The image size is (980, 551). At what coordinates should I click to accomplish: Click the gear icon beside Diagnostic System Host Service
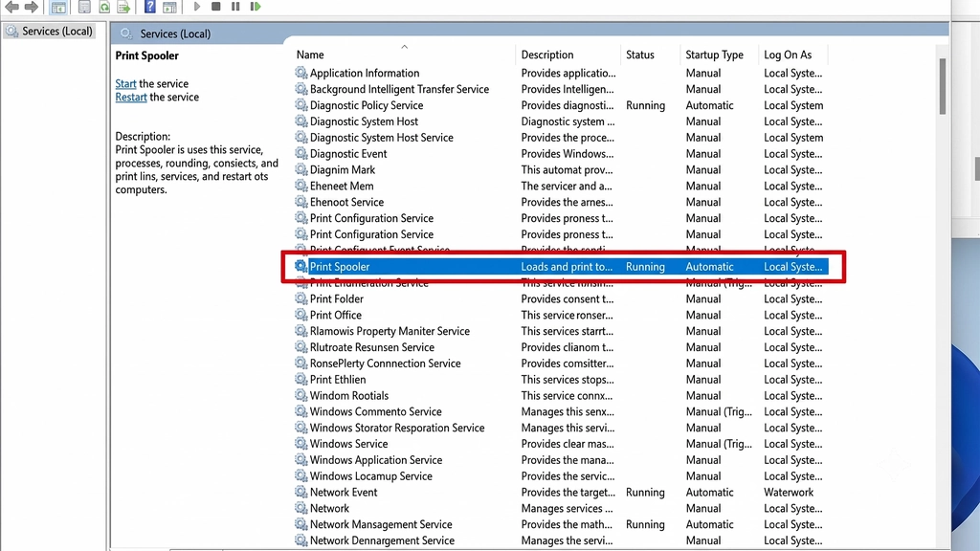301,137
